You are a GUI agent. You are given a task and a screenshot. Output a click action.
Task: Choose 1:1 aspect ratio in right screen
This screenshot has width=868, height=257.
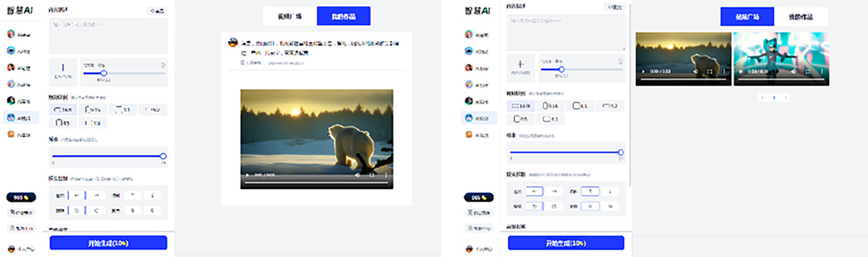[x=580, y=106]
